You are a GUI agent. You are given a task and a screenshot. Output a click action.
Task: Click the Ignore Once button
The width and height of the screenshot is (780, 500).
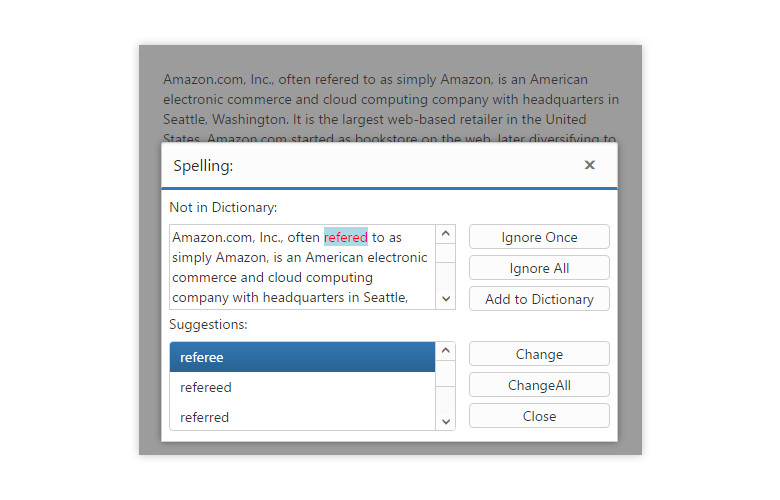point(539,237)
